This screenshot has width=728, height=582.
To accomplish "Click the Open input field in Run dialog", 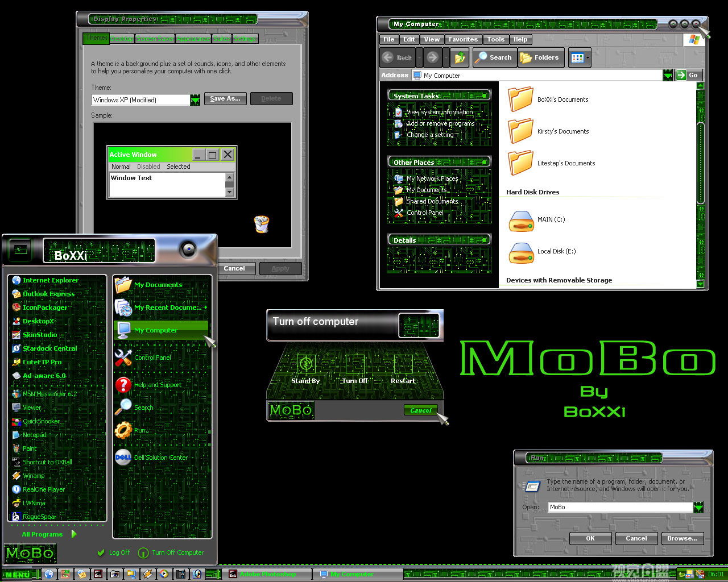I will (621, 507).
